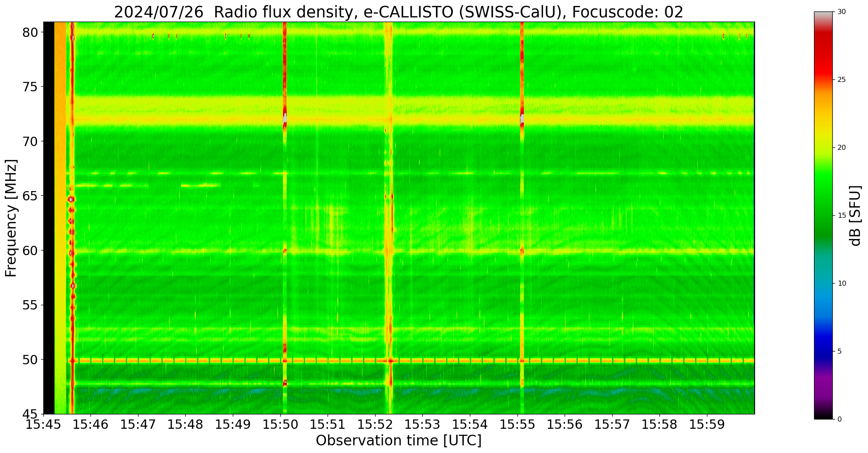Click the 15:55 time tick label
The width and height of the screenshot is (868, 453).
(517, 425)
